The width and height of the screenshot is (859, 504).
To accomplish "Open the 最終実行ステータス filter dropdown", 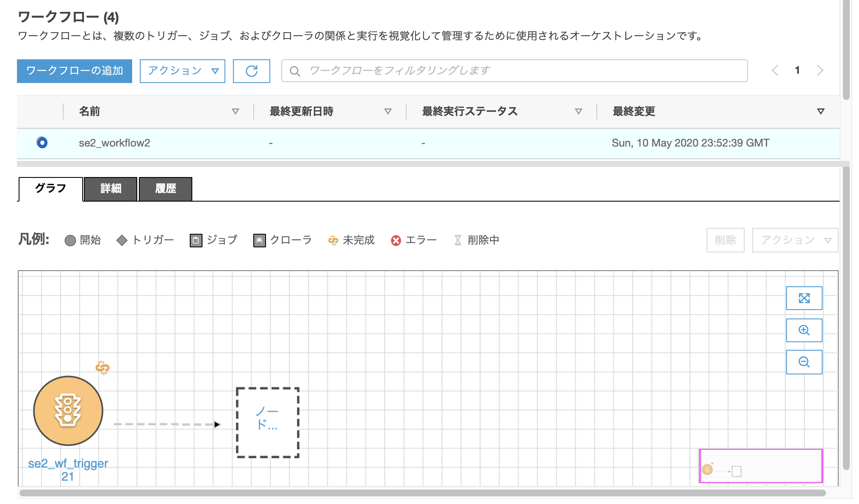I will (x=578, y=111).
